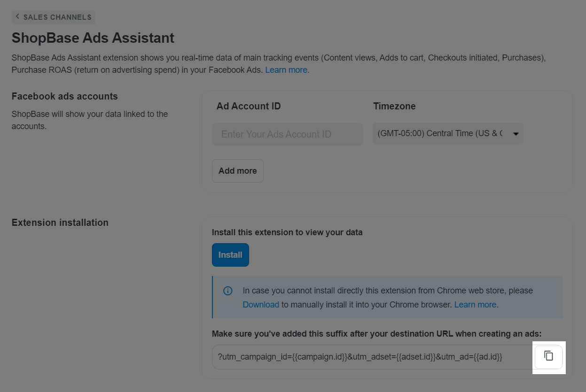The width and height of the screenshot is (586, 392).
Task: Open the Timezone dropdown arrow
Action: 516,134
